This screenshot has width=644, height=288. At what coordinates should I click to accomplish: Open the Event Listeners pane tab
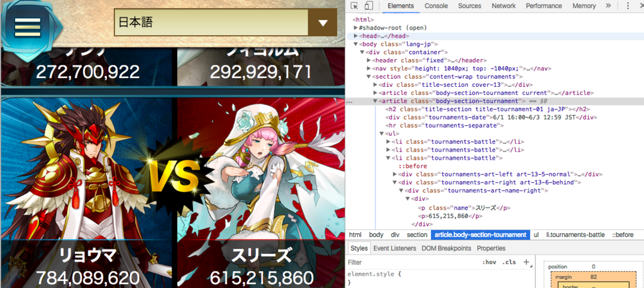395,248
